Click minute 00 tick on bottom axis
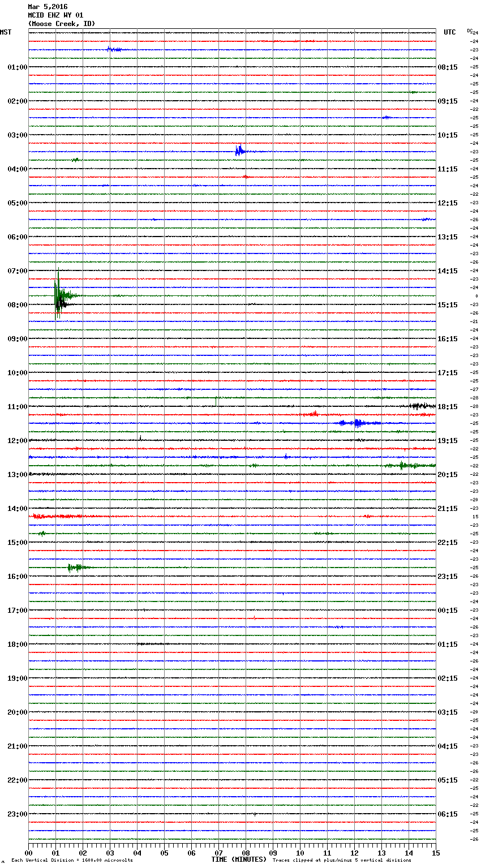The image size is (481, 868). pos(29,853)
